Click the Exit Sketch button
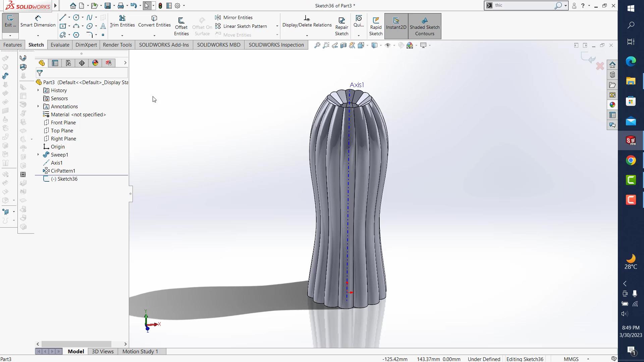This screenshot has height=362, width=644. (x=10, y=21)
